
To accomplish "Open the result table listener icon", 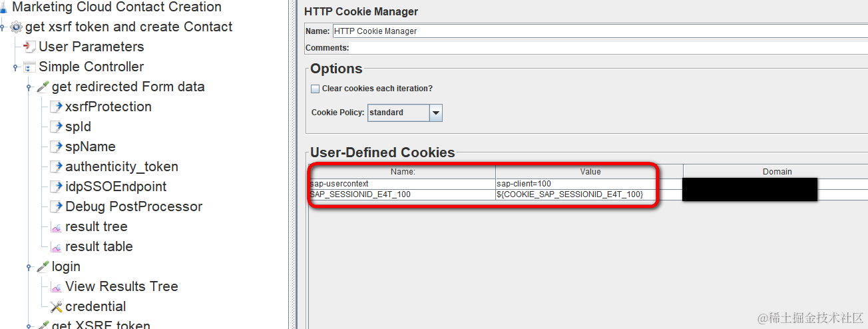I will pyautogui.click(x=56, y=247).
